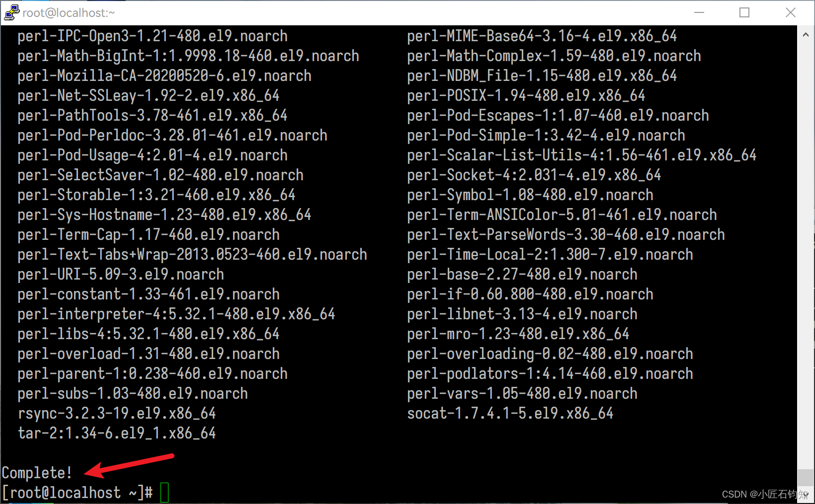Screen dimensions: 815x504
Task: Click 'perl-Net-SSLeay-1.92-2.el9.x86_64' entry
Action: (x=149, y=96)
